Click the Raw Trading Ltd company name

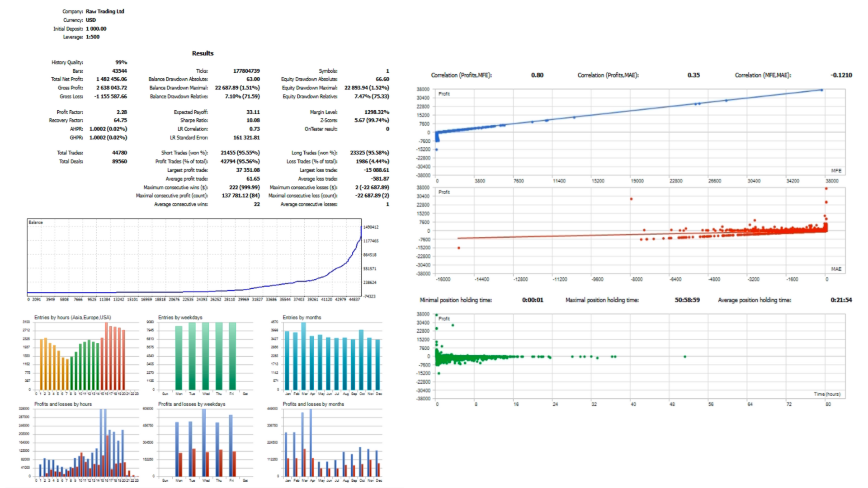click(x=105, y=11)
